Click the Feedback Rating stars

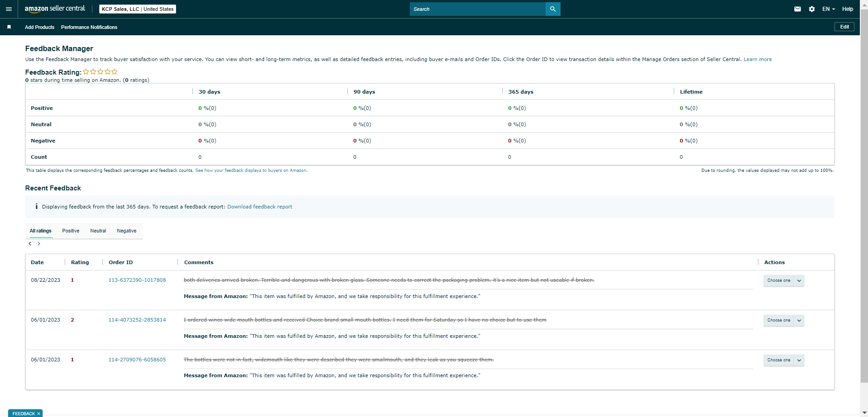(100, 71)
